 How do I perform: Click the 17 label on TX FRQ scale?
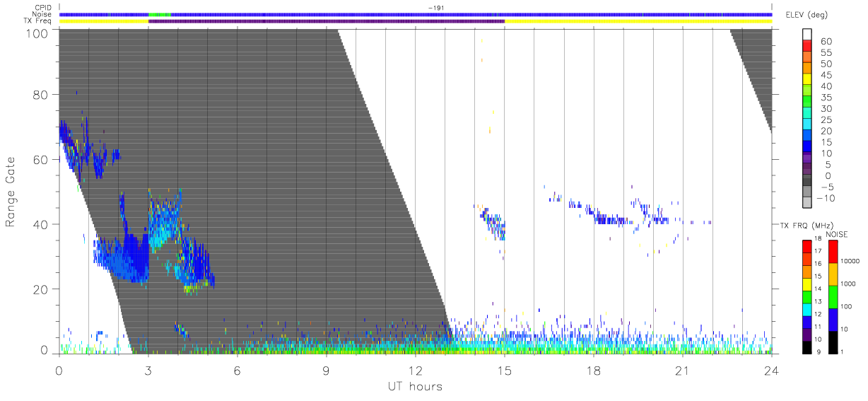[x=819, y=251]
